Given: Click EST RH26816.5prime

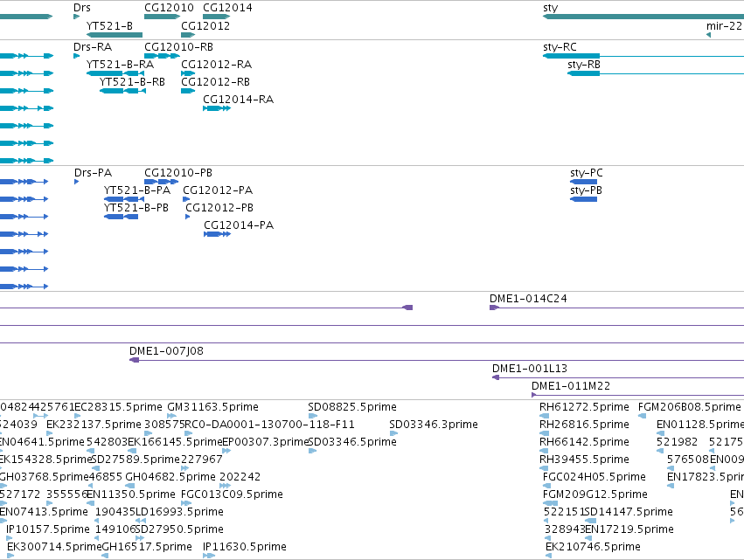Looking at the screenshot, I should [x=584, y=425].
